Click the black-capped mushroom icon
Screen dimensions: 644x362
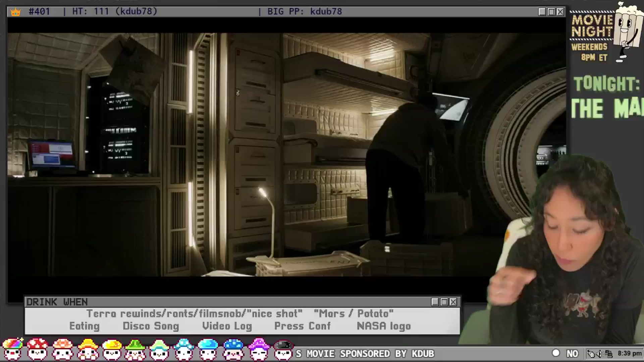pos(283,349)
